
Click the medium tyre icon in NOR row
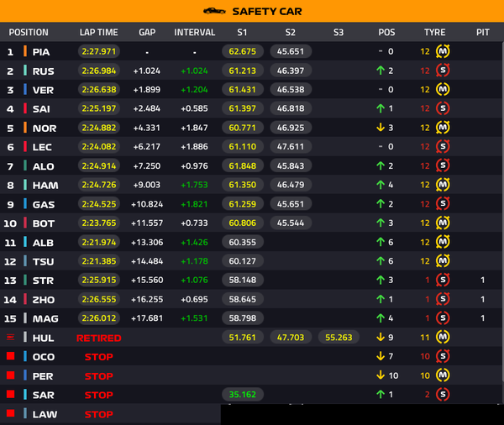[x=443, y=128]
